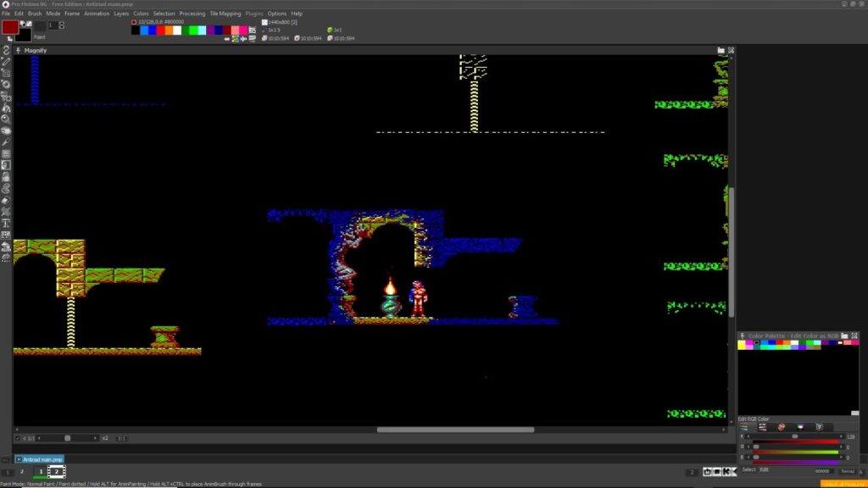This screenshot has height=488, width=868.
Task: Open the File menu
Action: point(6,14)
